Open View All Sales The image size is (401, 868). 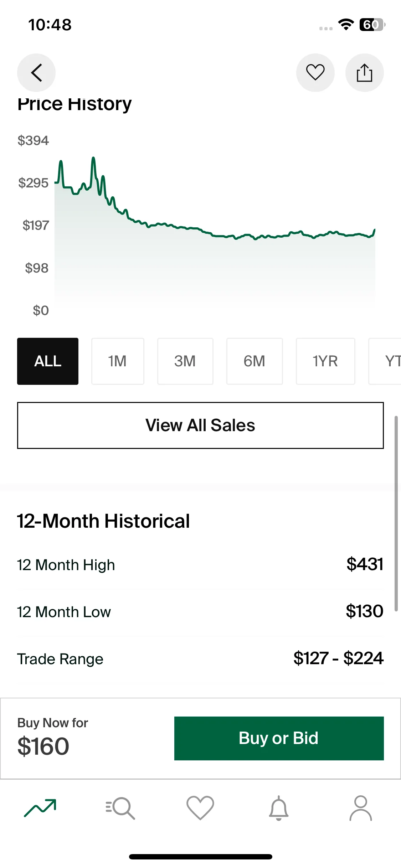click(200, 425)
